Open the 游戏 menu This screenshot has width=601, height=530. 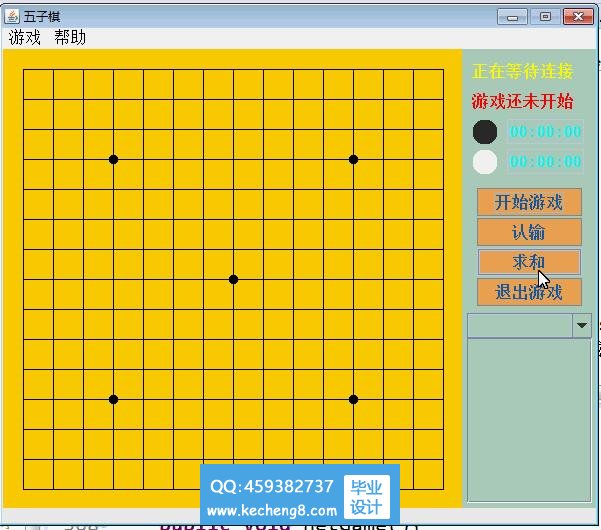click(25, 38)
